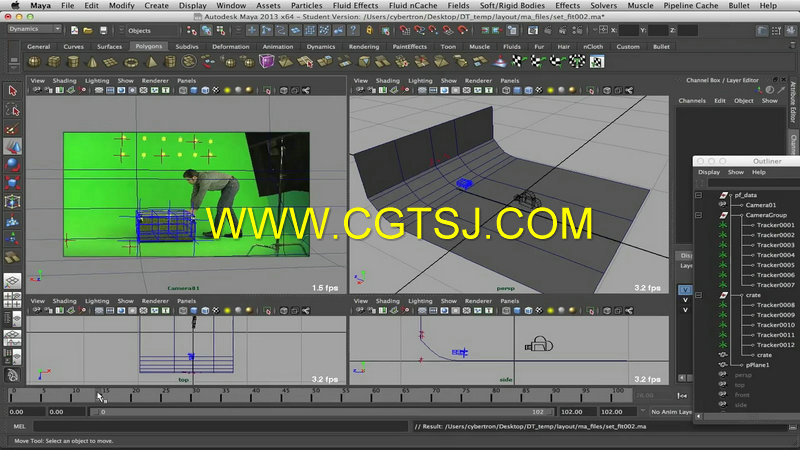Image resolution: width=800 pixels, height=450 pixels.
Task: Click the Soft Modification tool icon
Action: pyautogui.click(x=13, y=220)
